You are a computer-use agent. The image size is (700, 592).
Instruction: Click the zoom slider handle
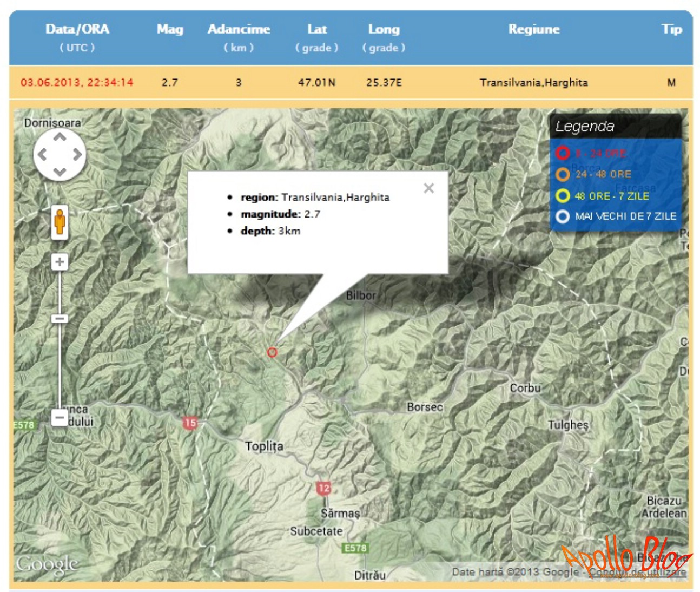point(60,318)
